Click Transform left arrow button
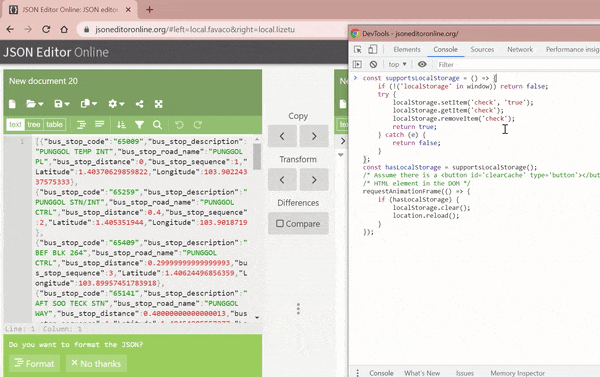Image resolution: width=600 pixels, height=377 pixels. (282, 180)
